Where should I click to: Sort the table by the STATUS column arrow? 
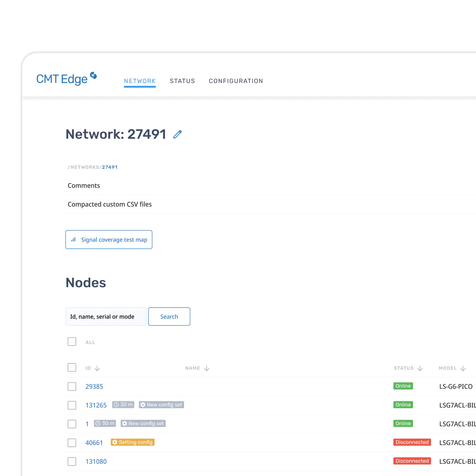click(x=420, y=368)
